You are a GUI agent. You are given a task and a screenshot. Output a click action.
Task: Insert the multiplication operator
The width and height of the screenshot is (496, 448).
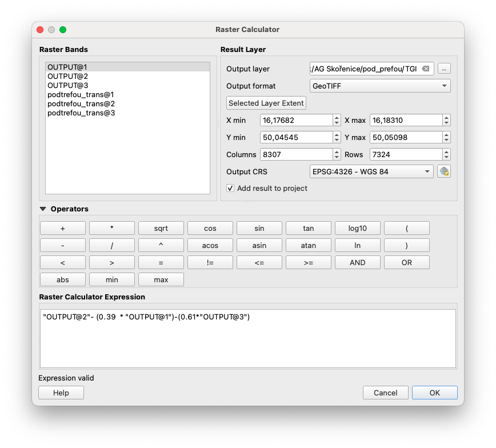click(x=112, y=228)
